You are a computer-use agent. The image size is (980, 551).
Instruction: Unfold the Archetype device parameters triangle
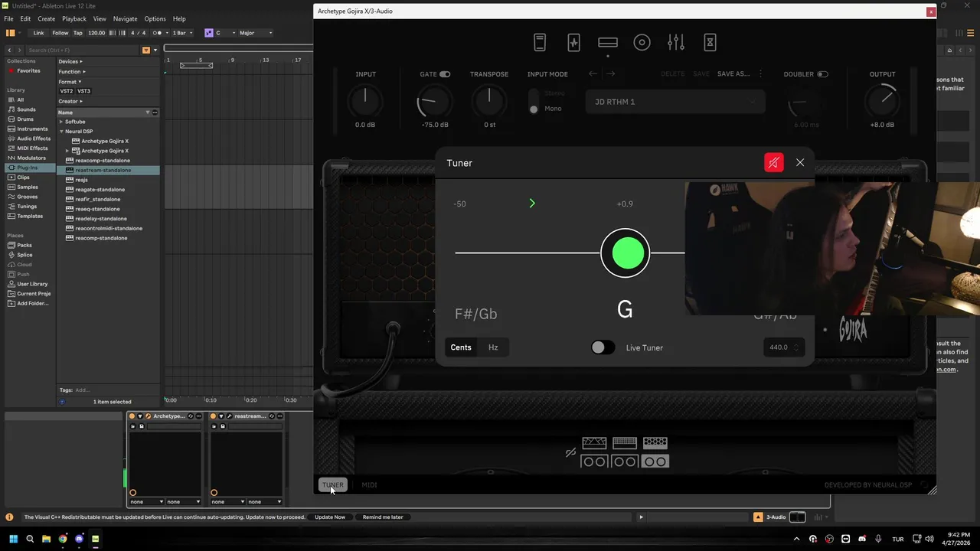(140, 416)
